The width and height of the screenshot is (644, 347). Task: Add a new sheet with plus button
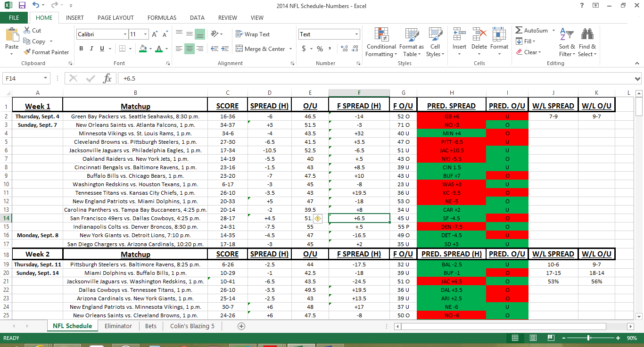[x=241, y=326]
